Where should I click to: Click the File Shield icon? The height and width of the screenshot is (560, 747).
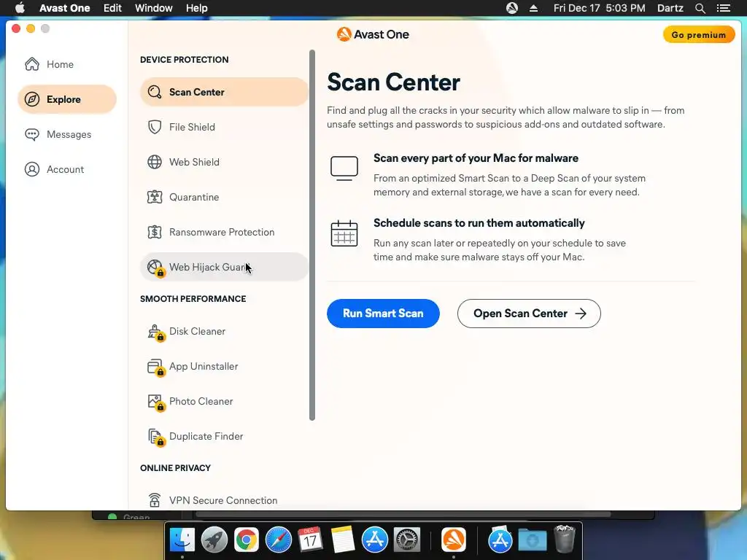pos(155,127)
